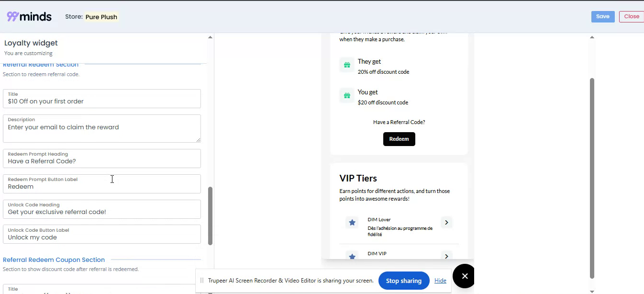
Task: Click the $20 off discount code text
Action: coord(383,102)
